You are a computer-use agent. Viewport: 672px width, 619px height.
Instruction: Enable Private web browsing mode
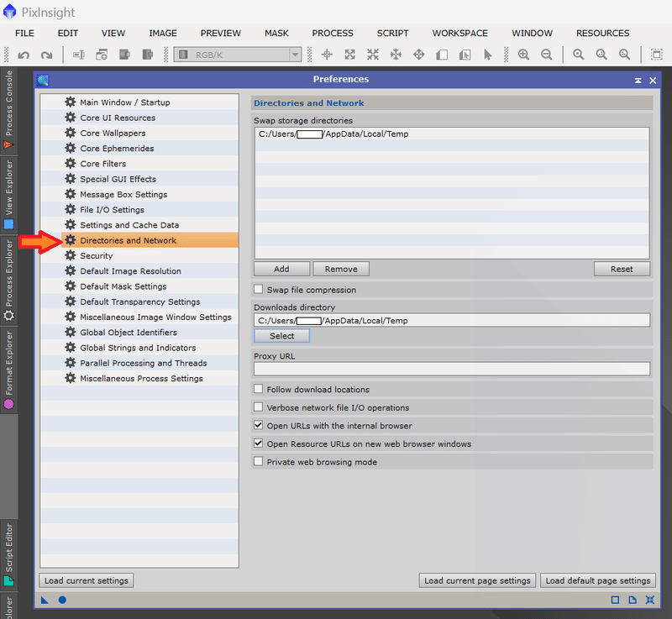(x=258, y=461)
